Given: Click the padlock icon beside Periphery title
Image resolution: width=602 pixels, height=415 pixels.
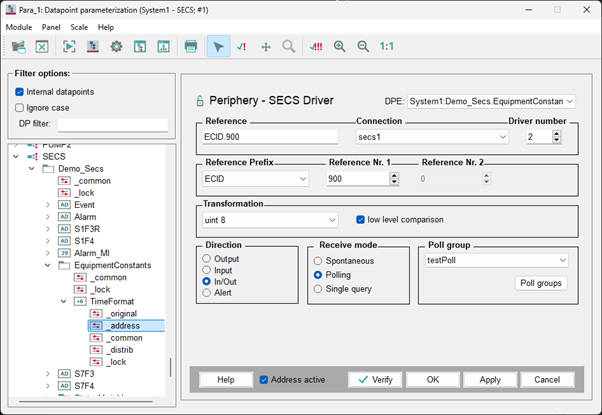Looking at the screenshot, I should click(199, 101).
